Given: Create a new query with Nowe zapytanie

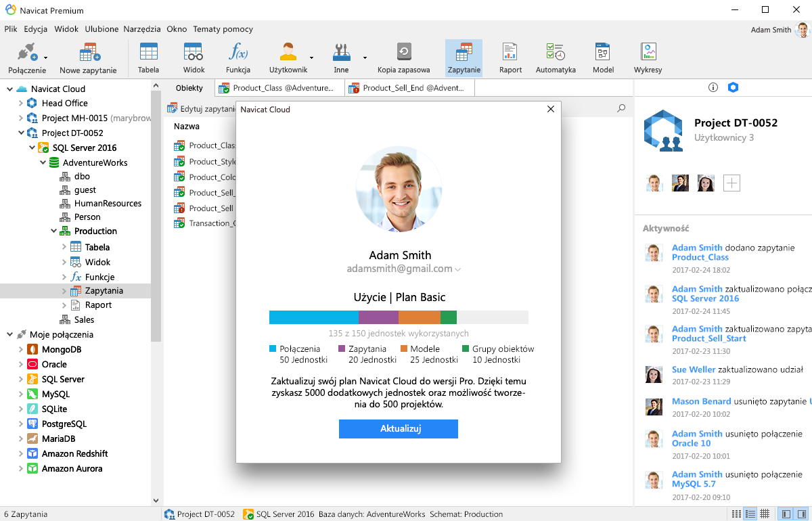Looking at the screenshot, I should [88, 58].
